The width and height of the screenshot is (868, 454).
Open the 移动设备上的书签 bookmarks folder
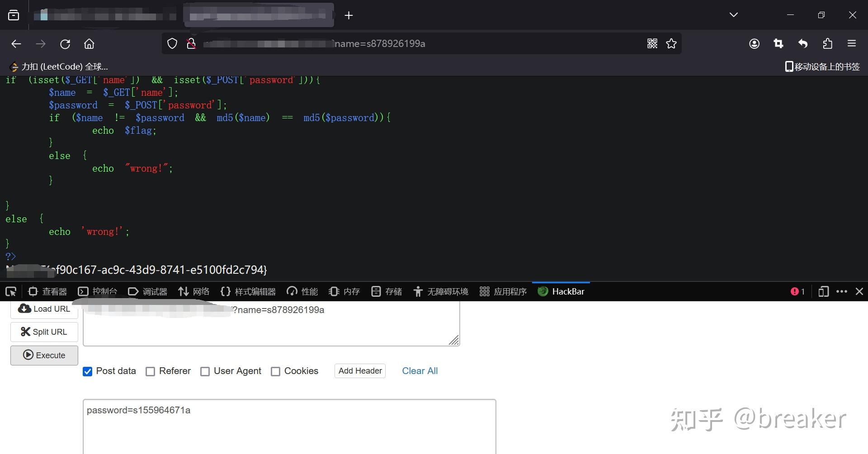coord(821,66)
